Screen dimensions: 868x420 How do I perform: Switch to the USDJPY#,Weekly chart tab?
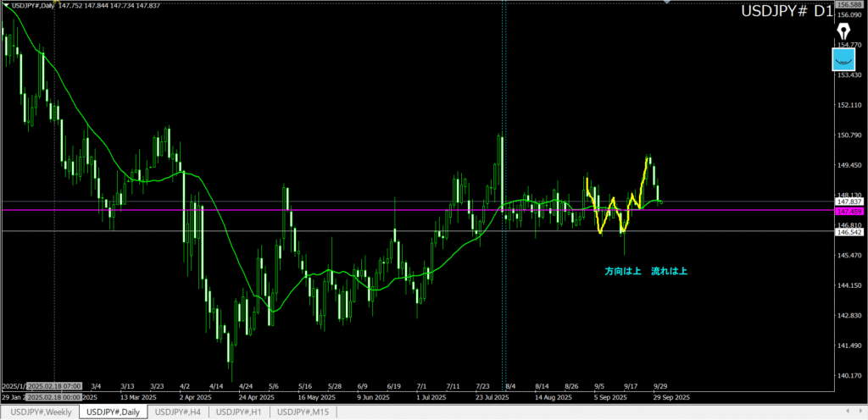tap(40, 412)
